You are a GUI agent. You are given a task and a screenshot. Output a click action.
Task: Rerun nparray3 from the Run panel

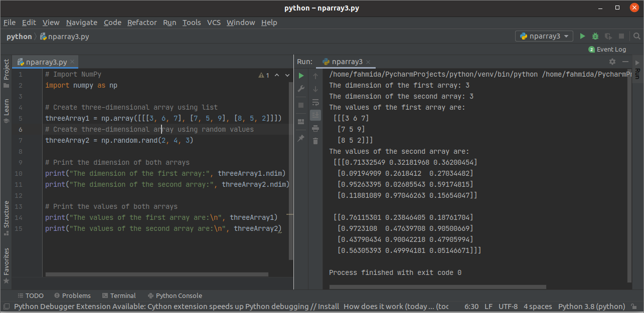(301, 76)
